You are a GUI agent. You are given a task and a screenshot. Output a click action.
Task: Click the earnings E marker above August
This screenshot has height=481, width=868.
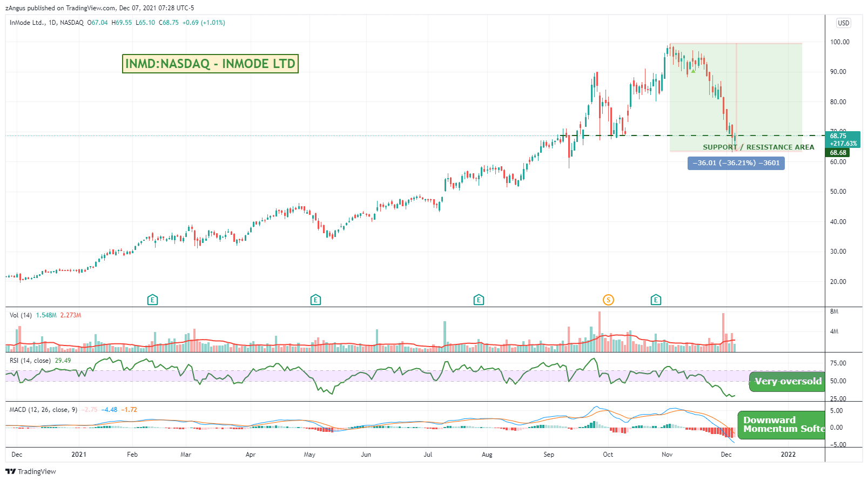(x=478, y=300)
